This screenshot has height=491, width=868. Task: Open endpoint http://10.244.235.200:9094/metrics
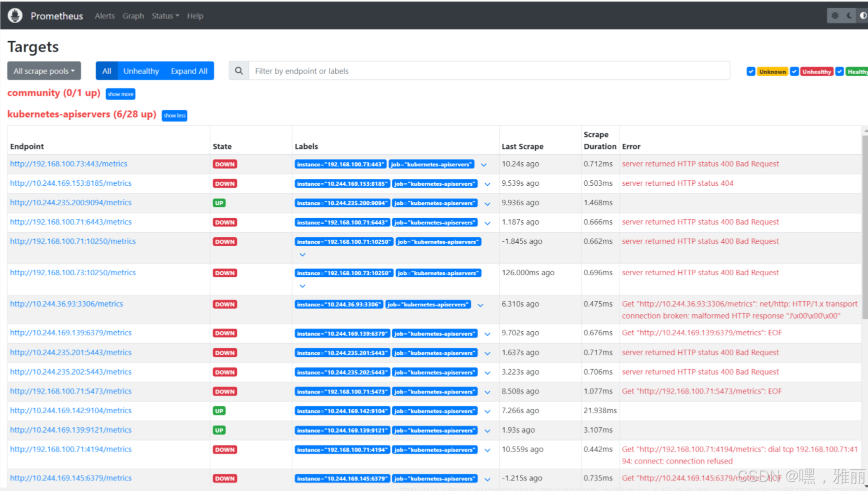tap(71, 203)
